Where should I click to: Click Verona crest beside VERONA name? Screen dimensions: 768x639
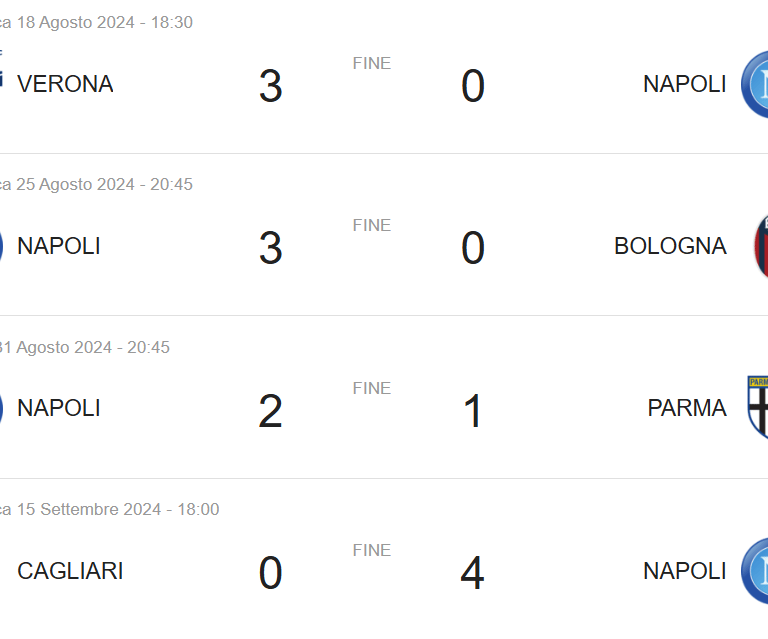[1, 73]
